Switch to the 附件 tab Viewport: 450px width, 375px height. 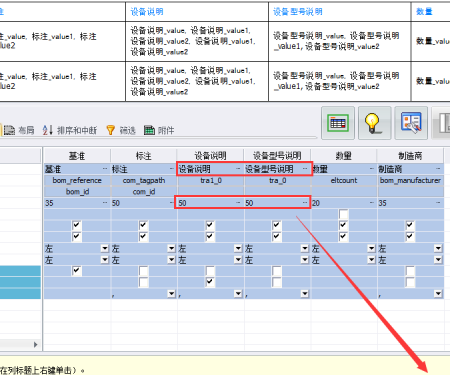[159, 130]
